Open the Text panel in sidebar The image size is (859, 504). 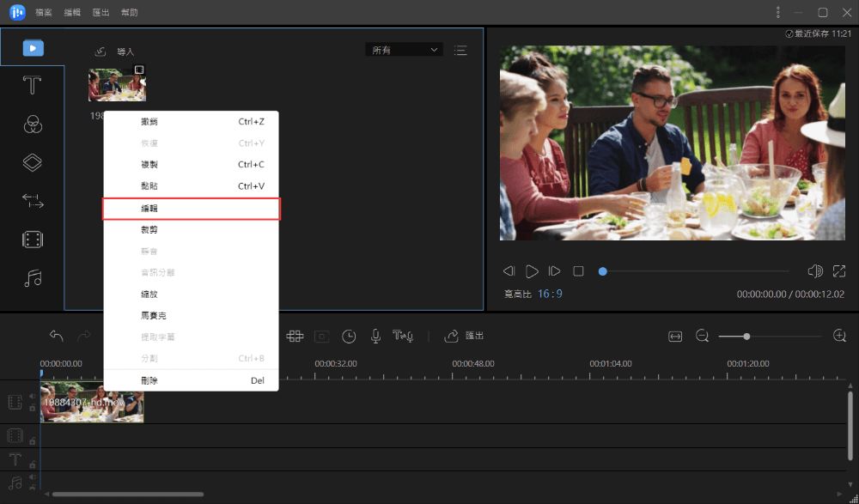pos(33,86)
